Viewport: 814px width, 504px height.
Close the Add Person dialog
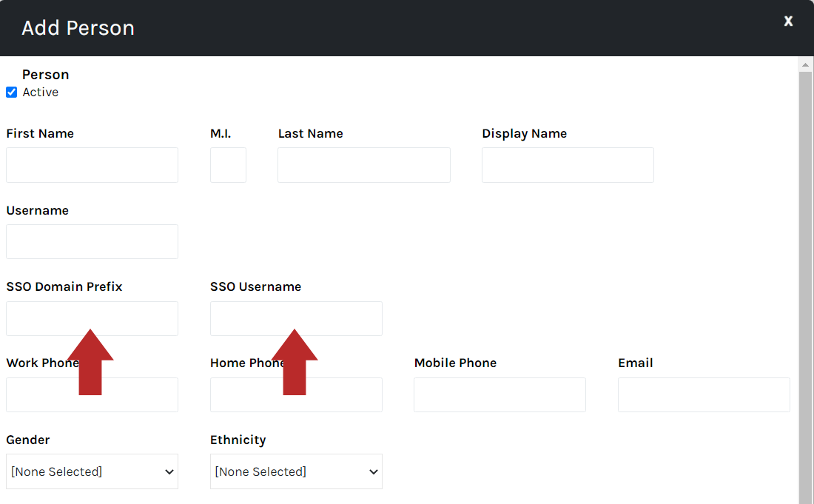[788, 21]
